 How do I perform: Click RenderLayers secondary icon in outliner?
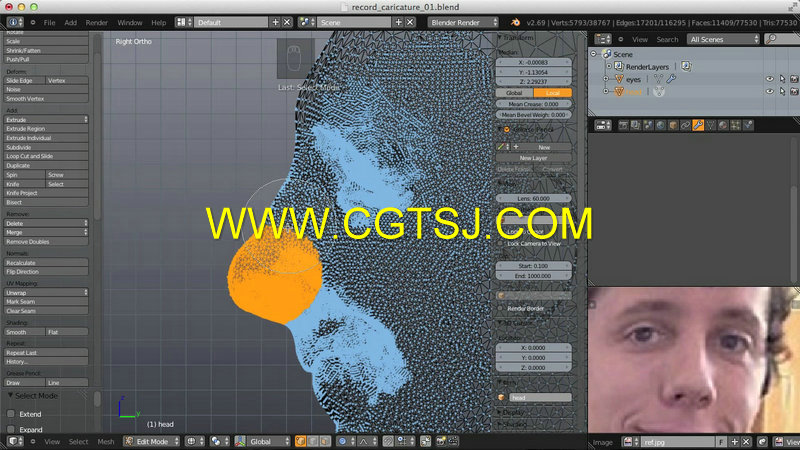click(686, 66)
